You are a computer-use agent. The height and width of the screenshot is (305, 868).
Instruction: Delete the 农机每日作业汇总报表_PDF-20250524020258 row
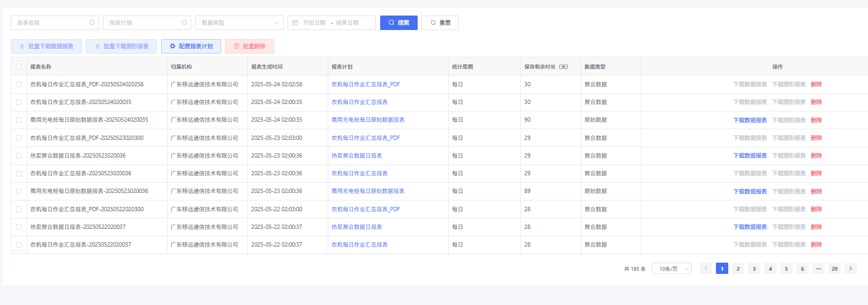point(816,85)
